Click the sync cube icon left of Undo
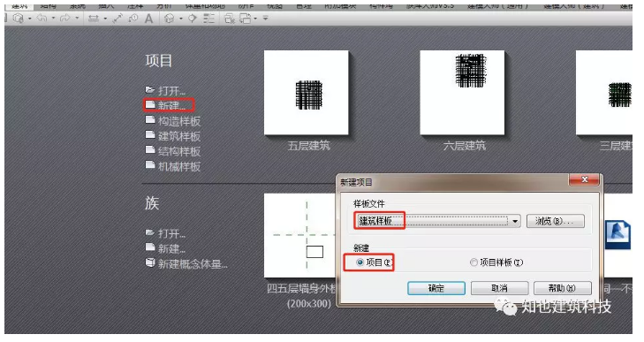 pos(18,18)
